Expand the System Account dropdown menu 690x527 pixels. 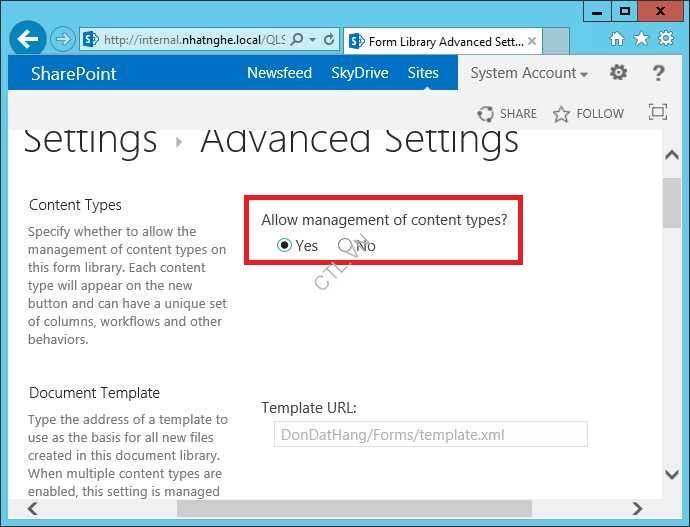click(x=528, y=73)
